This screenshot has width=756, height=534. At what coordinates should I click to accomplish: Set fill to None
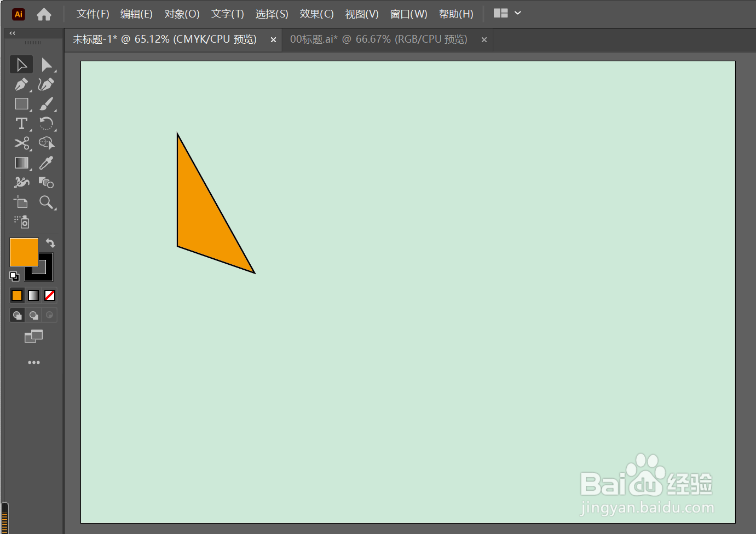50,295
